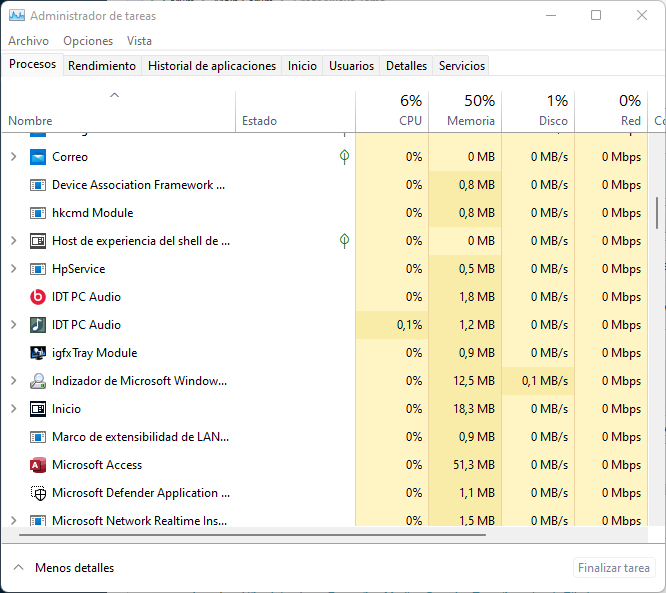Click the Device Association Framework process icon
This screenshot has width=666, height=593.
pos(38,185)
